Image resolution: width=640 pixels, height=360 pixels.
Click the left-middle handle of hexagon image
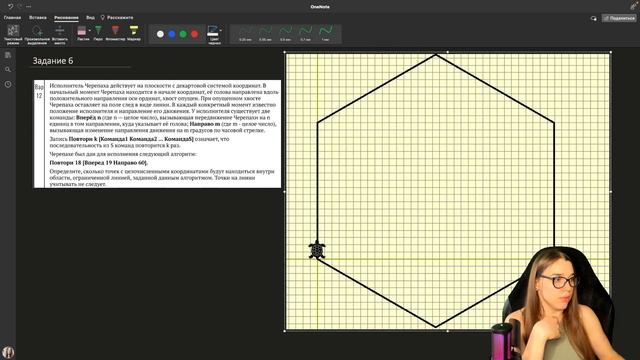tap(284, 191)
